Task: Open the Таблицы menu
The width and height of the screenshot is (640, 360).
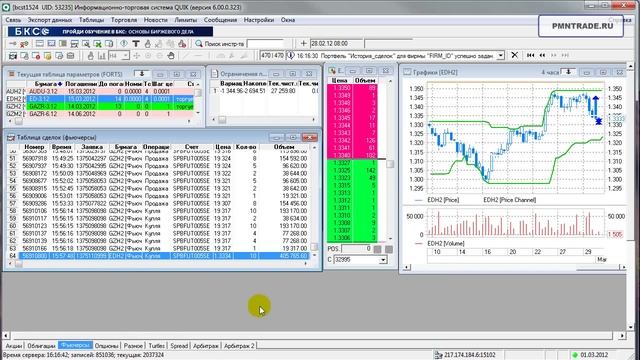Action: point(91,20)
